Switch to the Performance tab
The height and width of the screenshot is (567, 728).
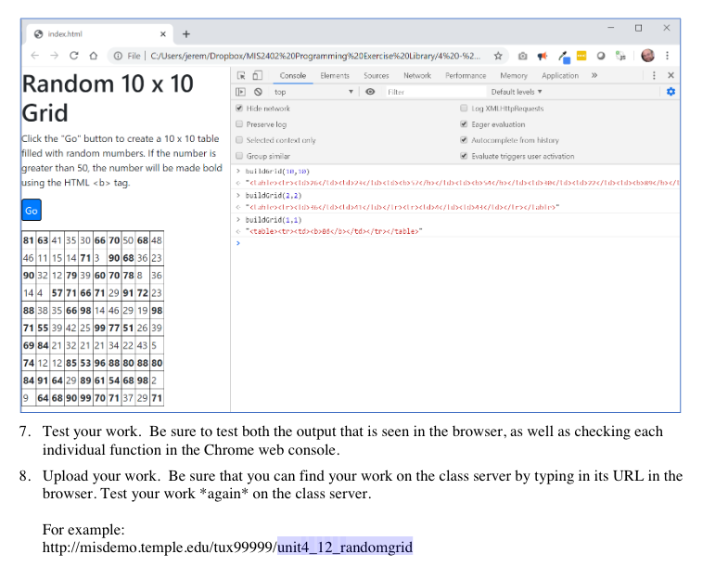[x=466, y=75]
